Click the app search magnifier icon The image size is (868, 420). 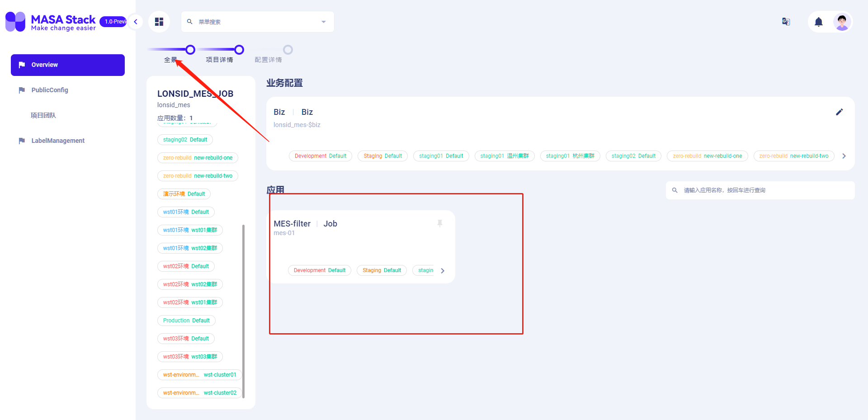[675, 190]
